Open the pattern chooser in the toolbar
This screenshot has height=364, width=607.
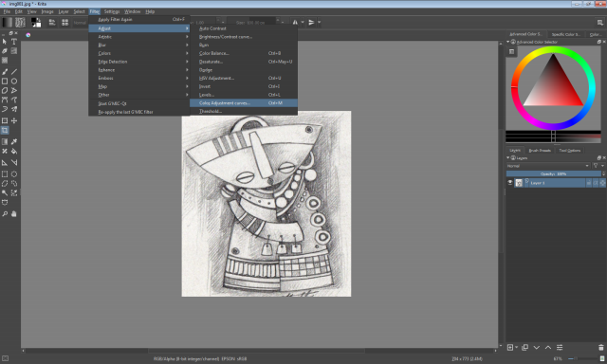[20, 23]
